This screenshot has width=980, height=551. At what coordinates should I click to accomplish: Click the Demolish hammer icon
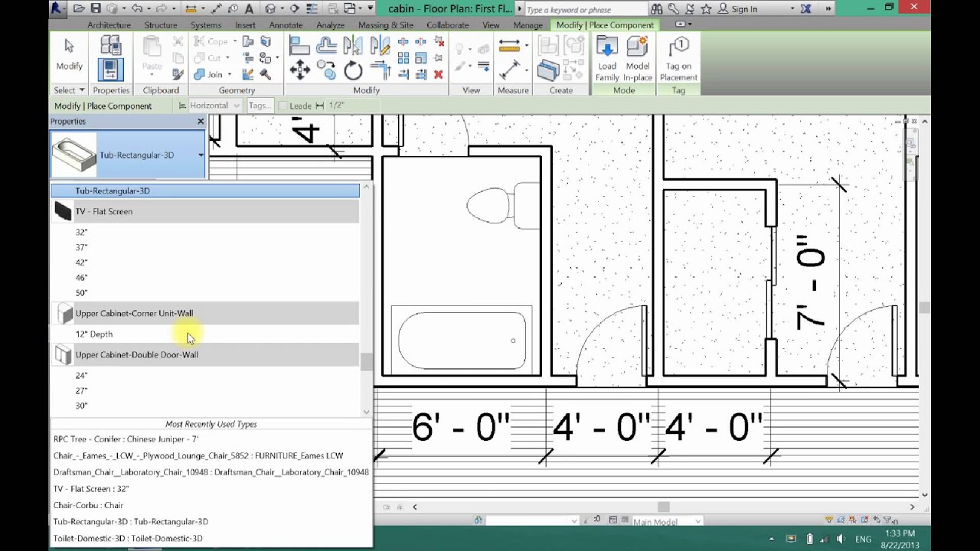pyautogui.click(x=266, y=74)
